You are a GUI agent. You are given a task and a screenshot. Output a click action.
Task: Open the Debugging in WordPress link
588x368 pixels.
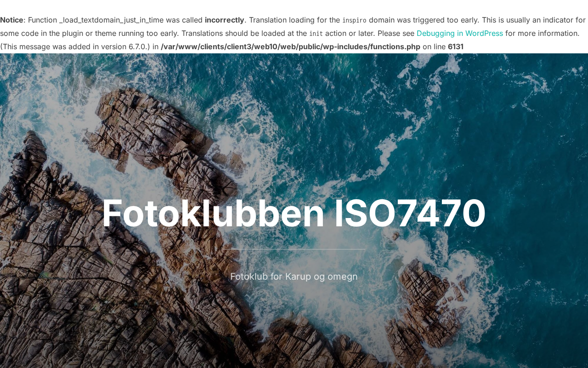[459, 33]
